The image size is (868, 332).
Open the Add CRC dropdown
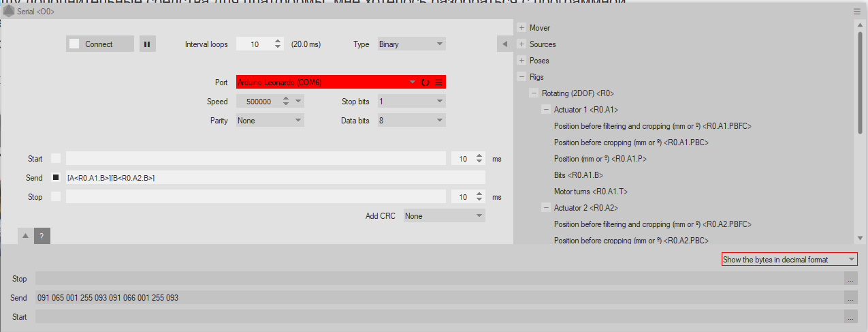(444, 216)
